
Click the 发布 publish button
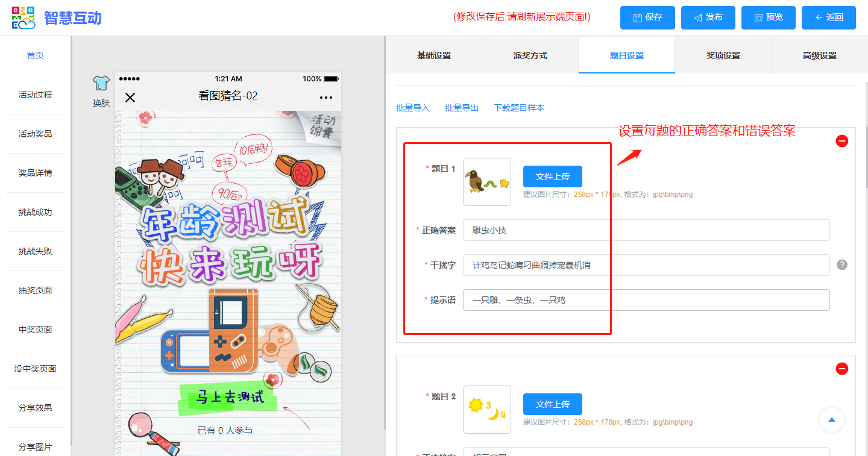click(x=708, y=17)
